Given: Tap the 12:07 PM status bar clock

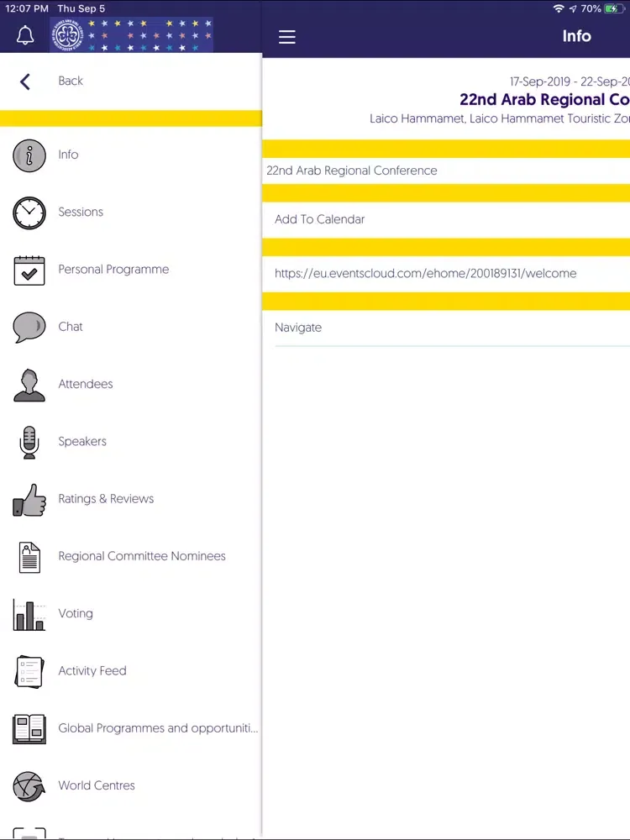Looking at the screenshot, I should 27,8.
